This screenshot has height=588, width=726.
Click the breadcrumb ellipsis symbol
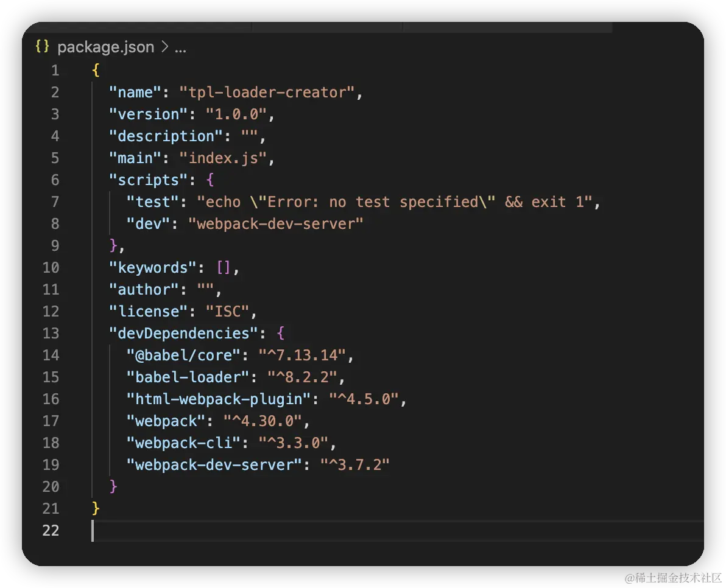pyautogui.click(x=180, y=48)
